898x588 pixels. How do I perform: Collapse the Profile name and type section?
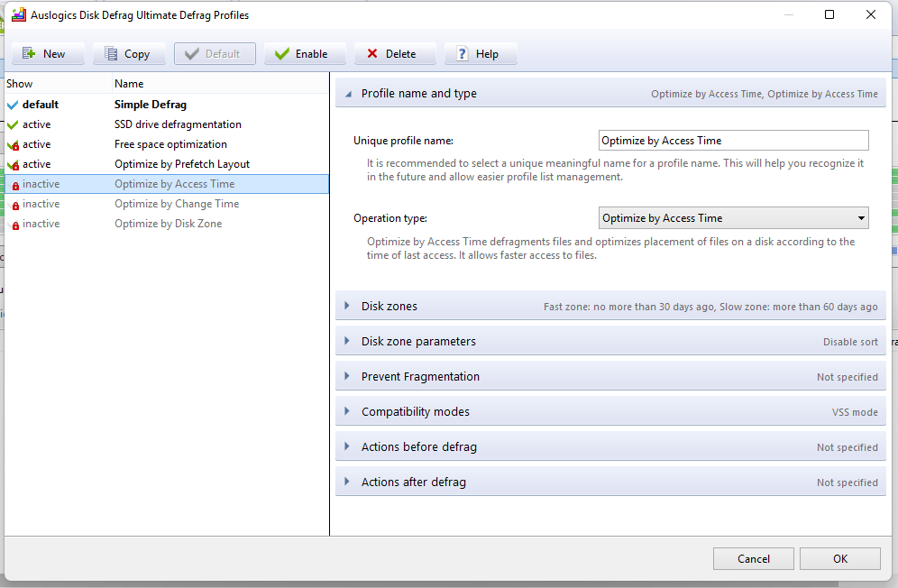pyautogui.click(x=348, y=94)
